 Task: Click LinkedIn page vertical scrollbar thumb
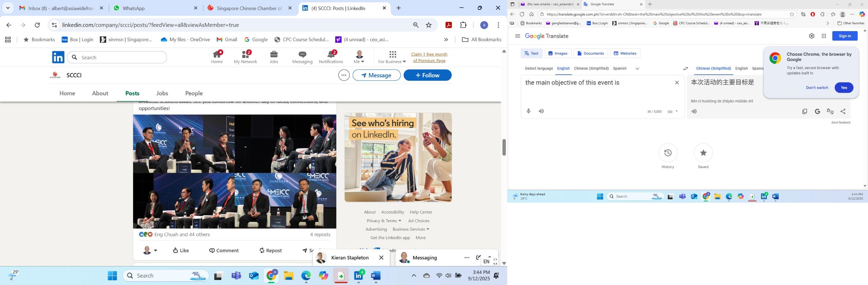[504, 147]
